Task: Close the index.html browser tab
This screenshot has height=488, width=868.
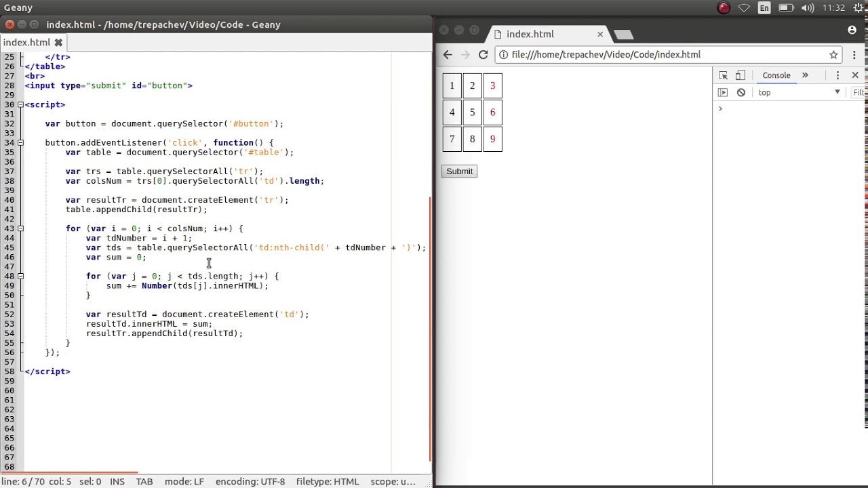Action: coord(599,34)
